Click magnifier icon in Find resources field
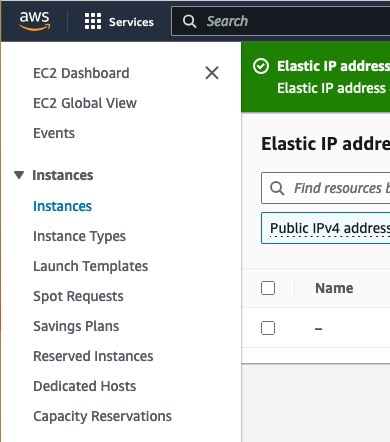Viewport: 390px width, 442px height. tap(277, 188)
